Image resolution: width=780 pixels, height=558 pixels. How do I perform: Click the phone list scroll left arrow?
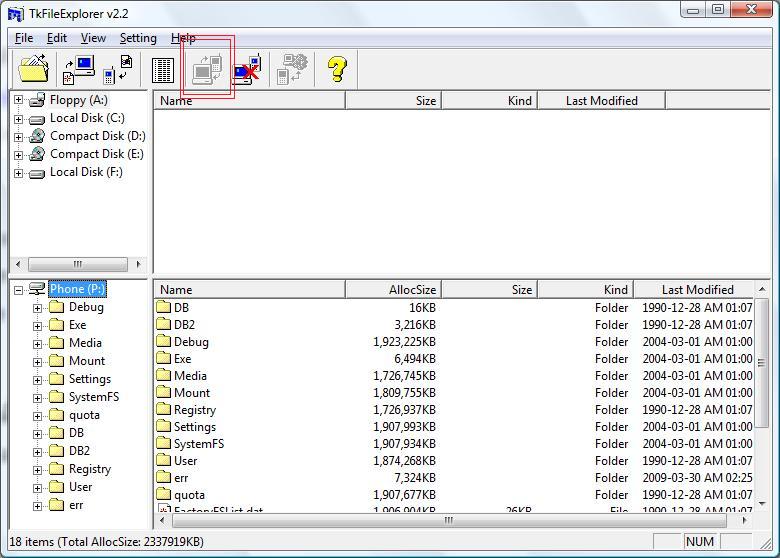(162, 520)
